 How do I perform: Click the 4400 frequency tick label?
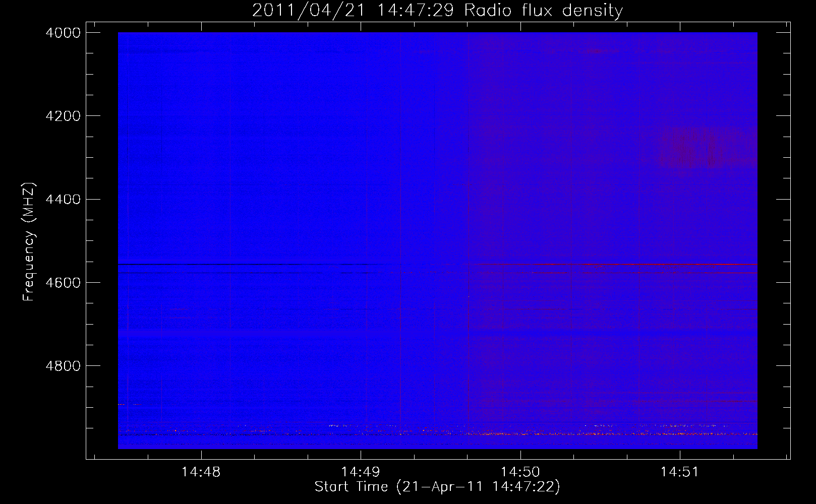click(63, 199)
